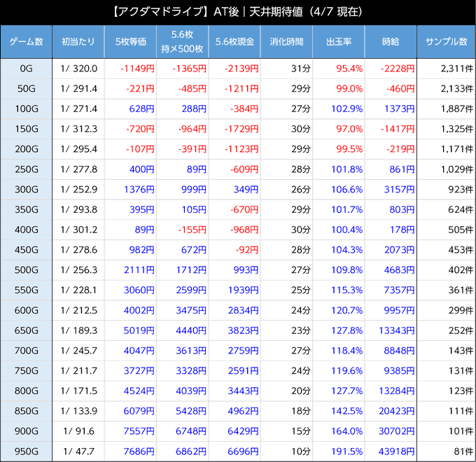Select the 消化時間 column header
The width and height of the screenshot is (476, 462).
coord(286,42)
